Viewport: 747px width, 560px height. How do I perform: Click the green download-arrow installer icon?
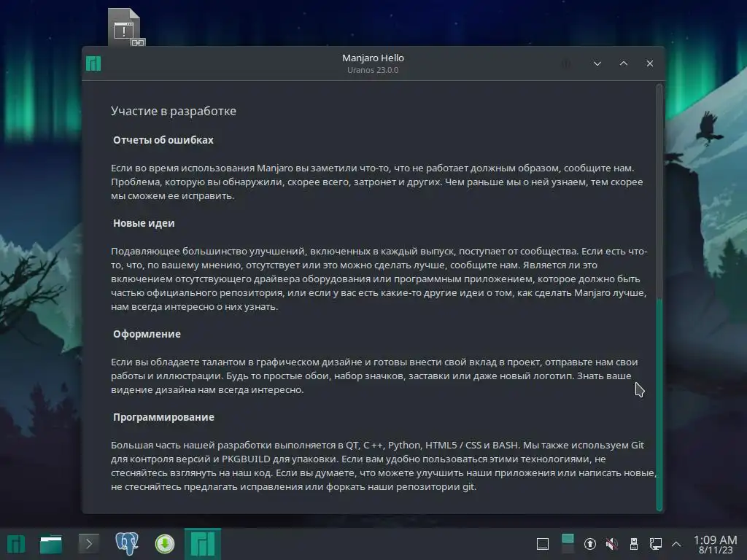(x=165, y=544)
